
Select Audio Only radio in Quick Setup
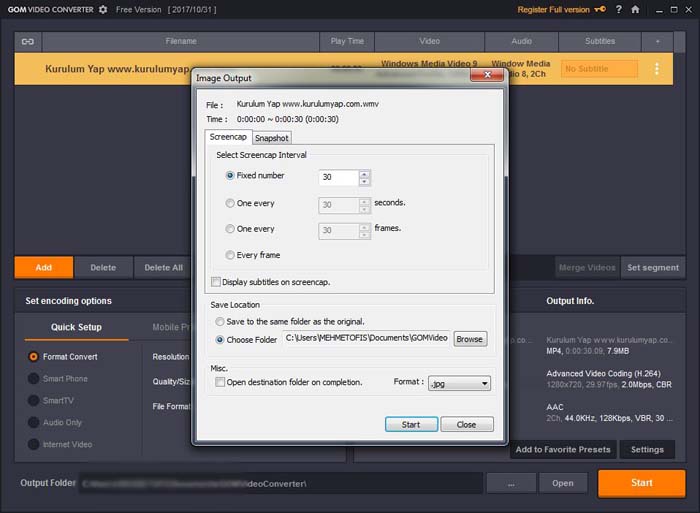point(33,422)
